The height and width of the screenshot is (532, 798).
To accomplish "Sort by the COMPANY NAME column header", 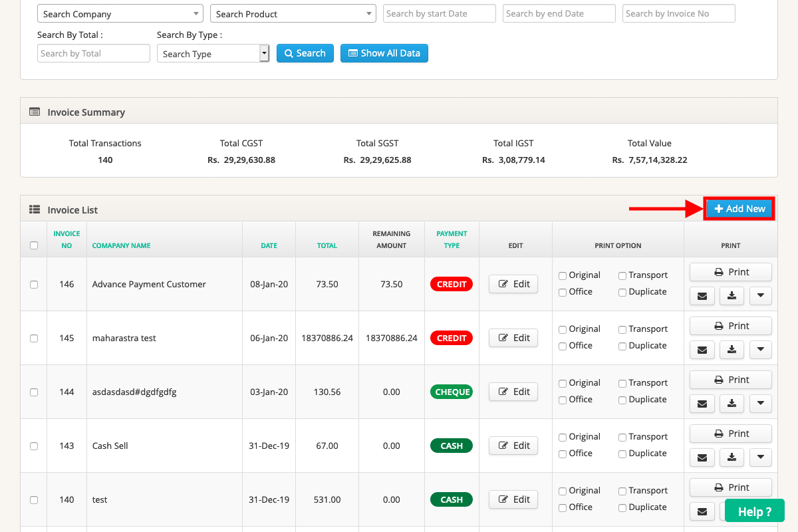I will (x=121, y=245).
